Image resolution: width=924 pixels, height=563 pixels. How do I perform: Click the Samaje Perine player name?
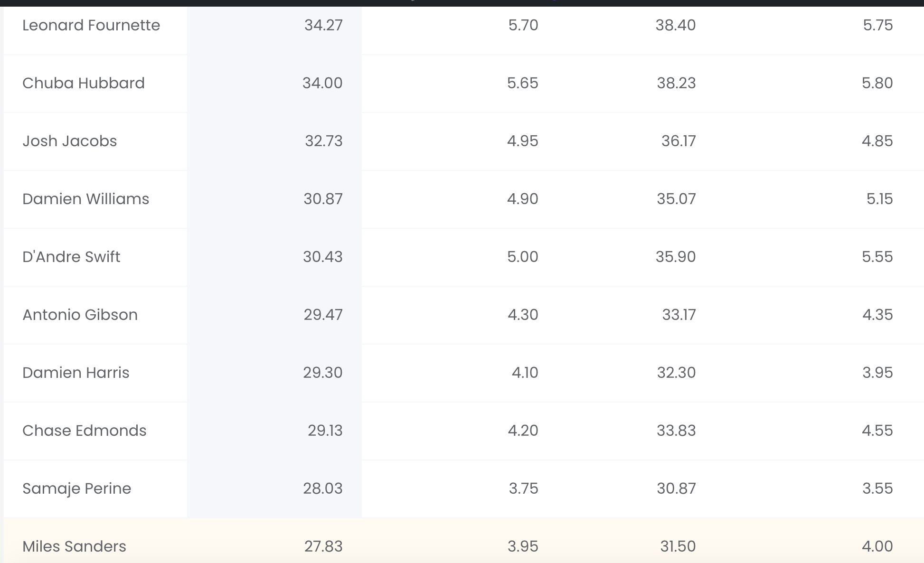point(77,488)
